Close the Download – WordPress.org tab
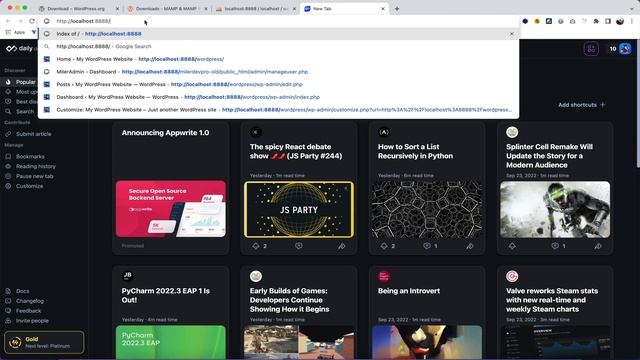This screenshot has height=360, width=640. click(118, 9)
